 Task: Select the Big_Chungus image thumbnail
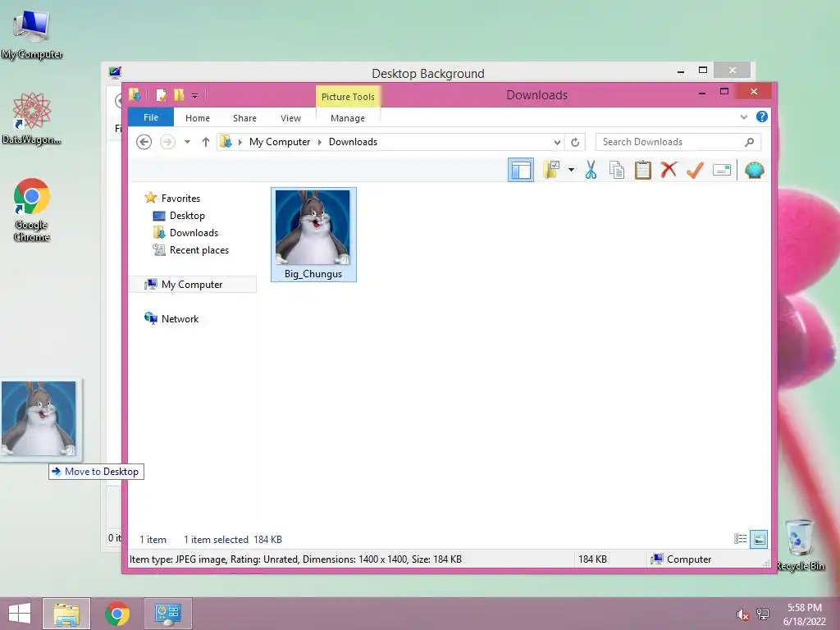(x=313, y=228)
